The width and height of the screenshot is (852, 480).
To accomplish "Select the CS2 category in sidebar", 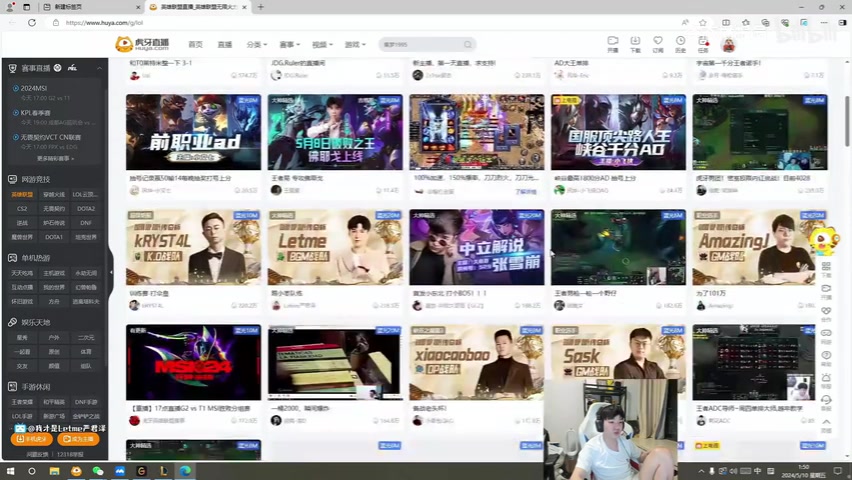I will coord(22,209).
